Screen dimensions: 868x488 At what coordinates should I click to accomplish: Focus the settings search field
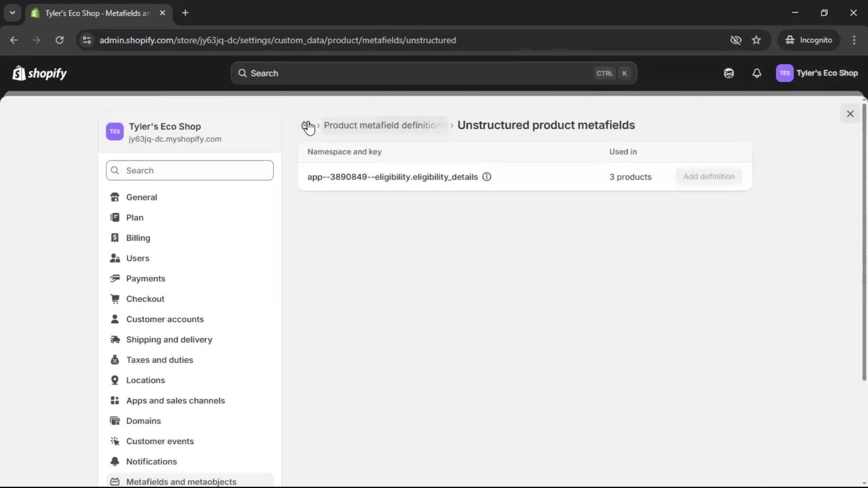tap(189, 170)
